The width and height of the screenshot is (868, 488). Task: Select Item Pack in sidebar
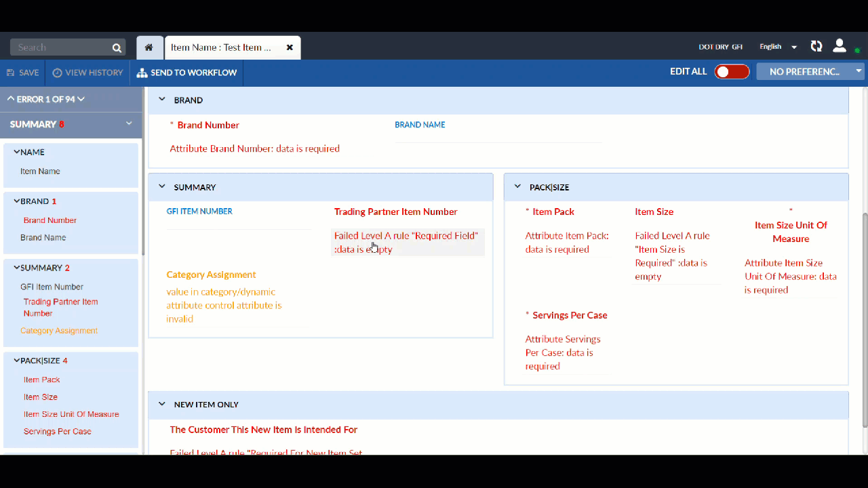(x=42, y=380)
